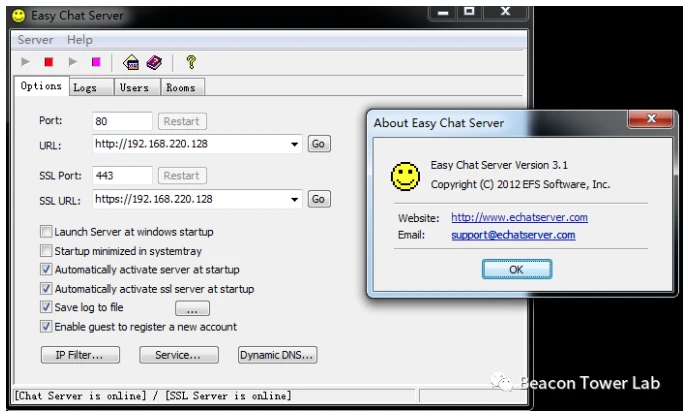
Task: Click the grey start SSL server arrow
Action: [73, 62]
